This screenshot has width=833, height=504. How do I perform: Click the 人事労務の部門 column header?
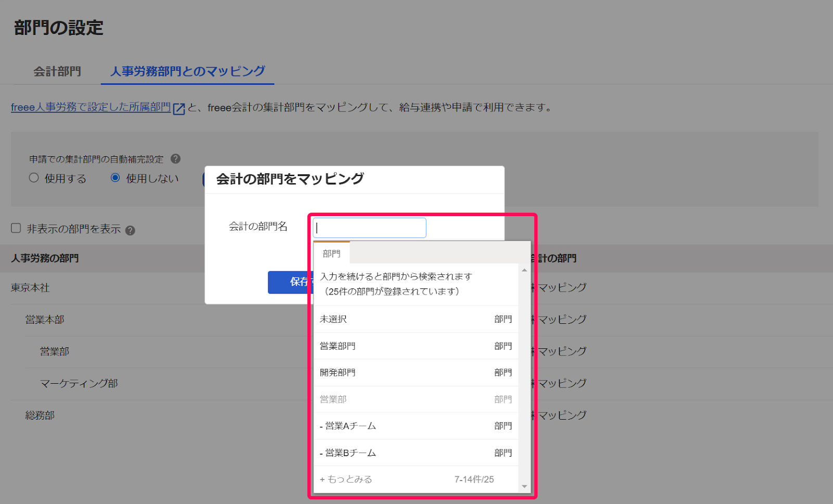(45, 258)
